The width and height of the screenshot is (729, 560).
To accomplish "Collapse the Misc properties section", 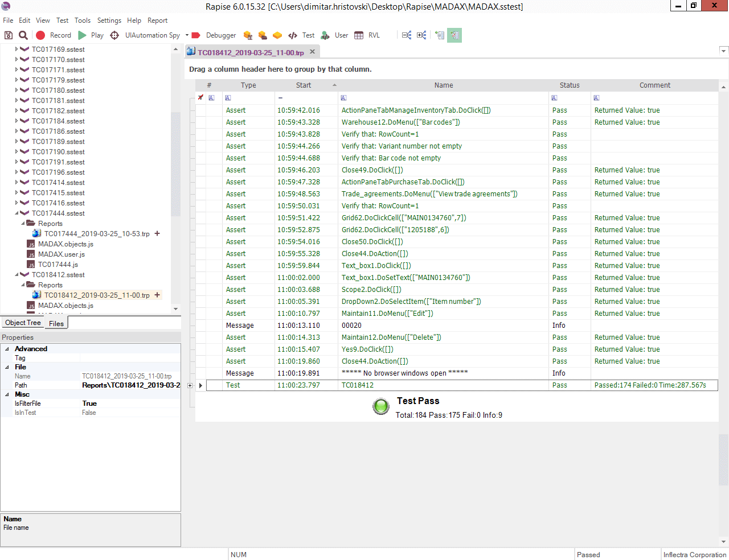I will pos(7,394).
